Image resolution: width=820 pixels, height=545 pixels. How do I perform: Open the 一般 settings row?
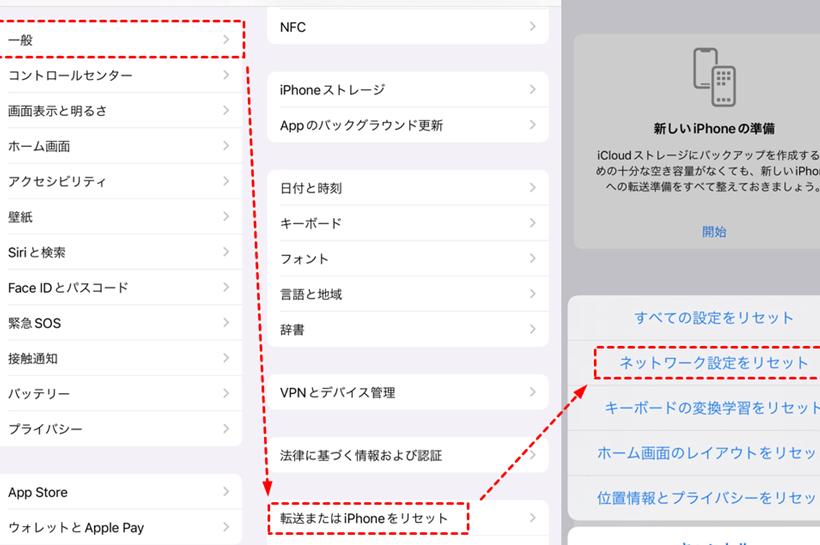coord(120,40)
